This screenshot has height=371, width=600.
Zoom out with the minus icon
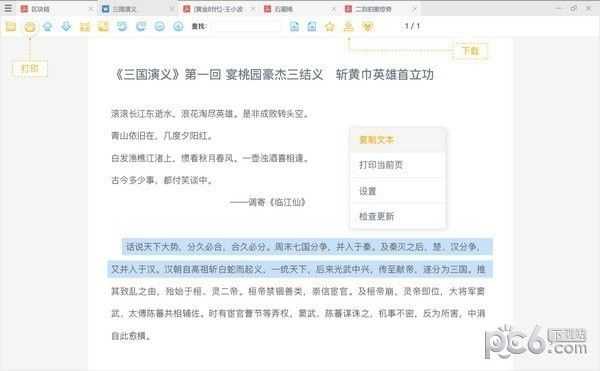[160, 26]
